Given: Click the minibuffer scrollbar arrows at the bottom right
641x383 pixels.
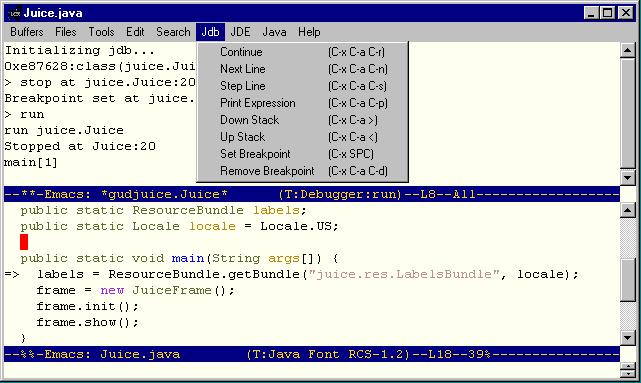Looking at the screenshot, I should pos(627,370).
